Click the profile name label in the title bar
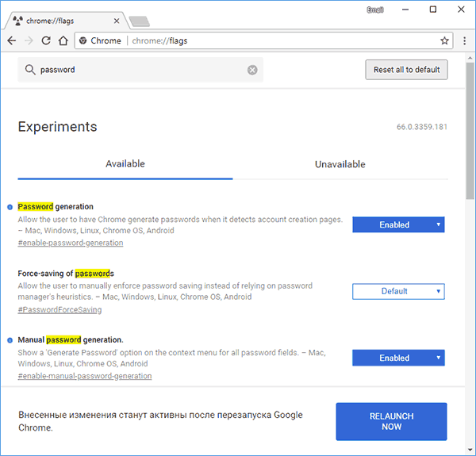Screen dimensions: 476x456 [x=375, y=10]
